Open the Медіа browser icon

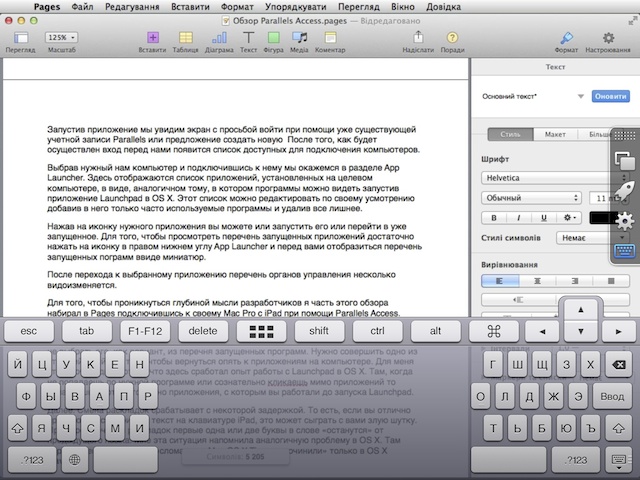tap(300, 38)
